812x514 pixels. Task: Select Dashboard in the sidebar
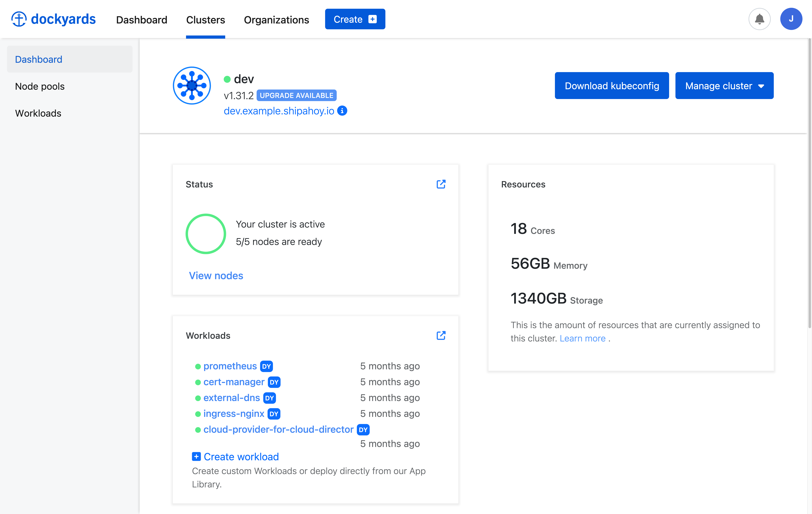point(70,59)
